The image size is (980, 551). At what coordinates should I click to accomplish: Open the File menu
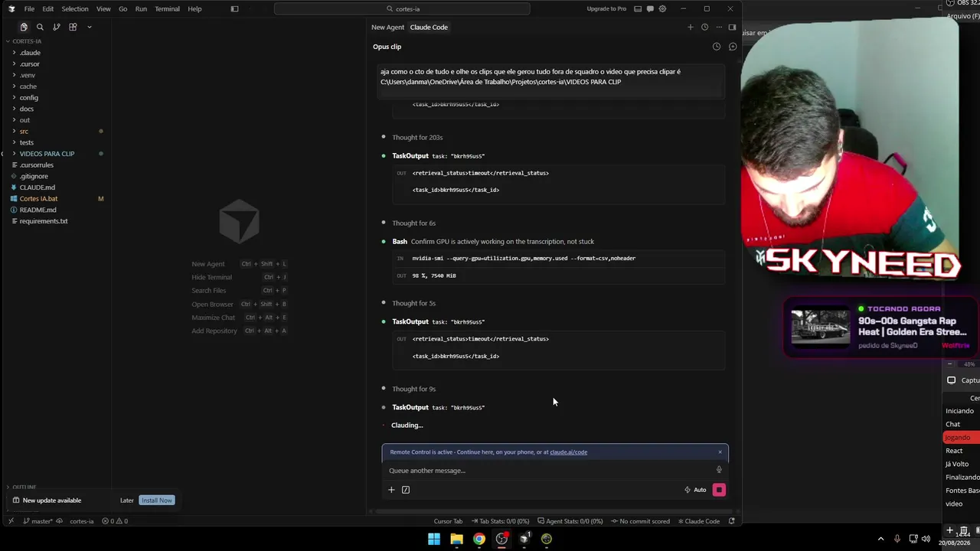(x=29, y=9)
